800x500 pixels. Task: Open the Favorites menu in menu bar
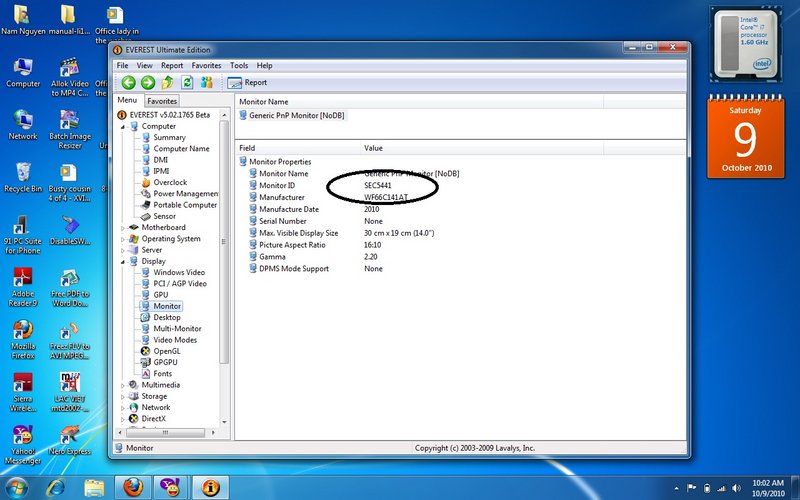pos(207,65)
